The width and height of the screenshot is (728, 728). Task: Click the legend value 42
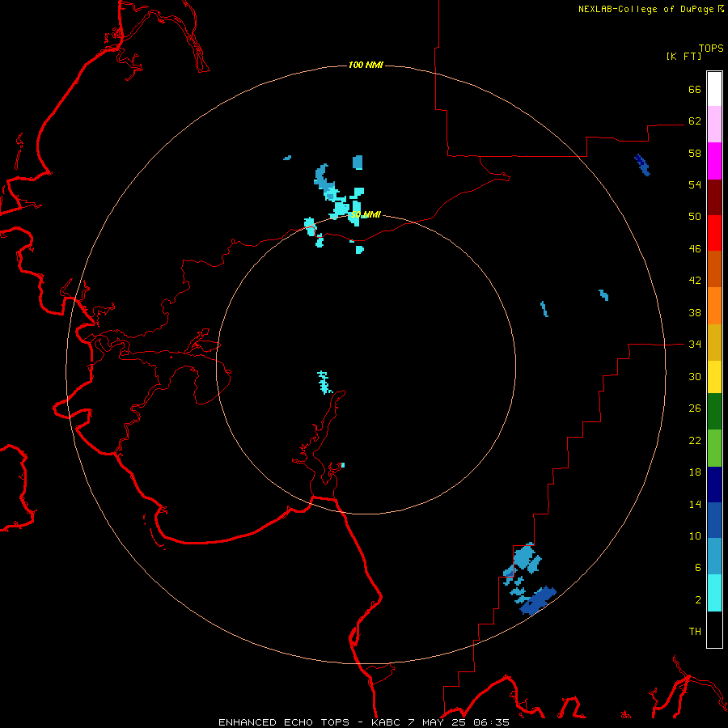coord(695,281)
